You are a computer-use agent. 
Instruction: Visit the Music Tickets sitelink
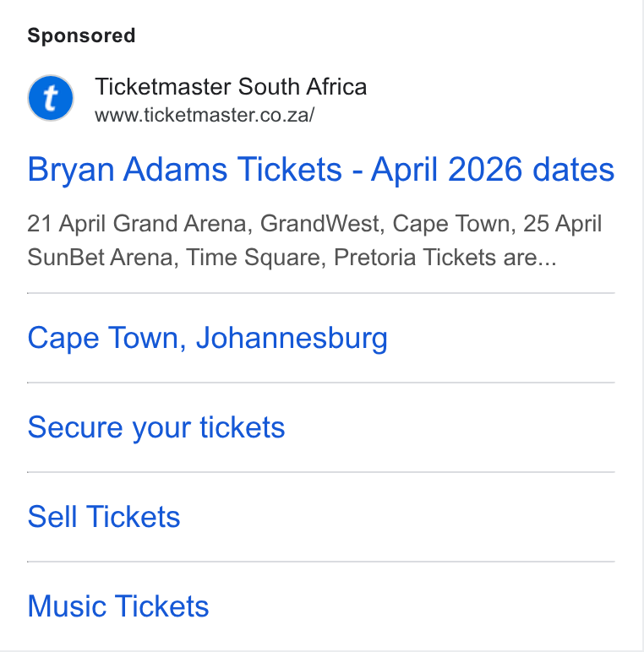[x=118, y=606]
